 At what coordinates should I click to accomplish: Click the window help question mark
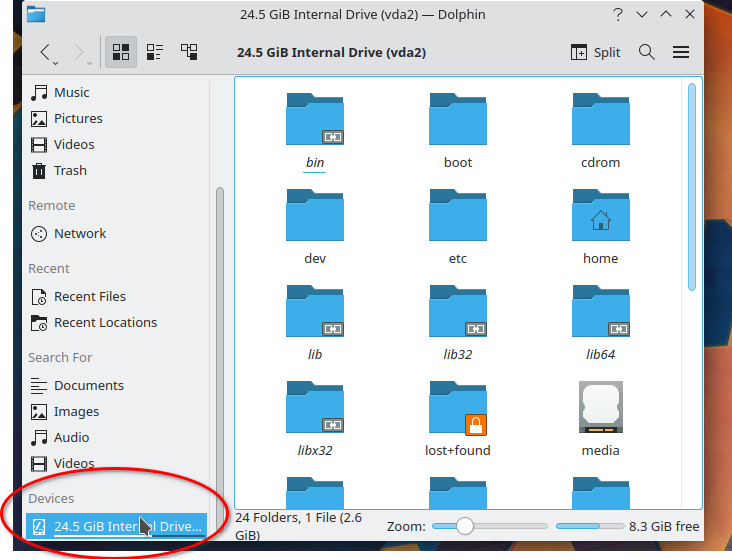pos(618,15)
